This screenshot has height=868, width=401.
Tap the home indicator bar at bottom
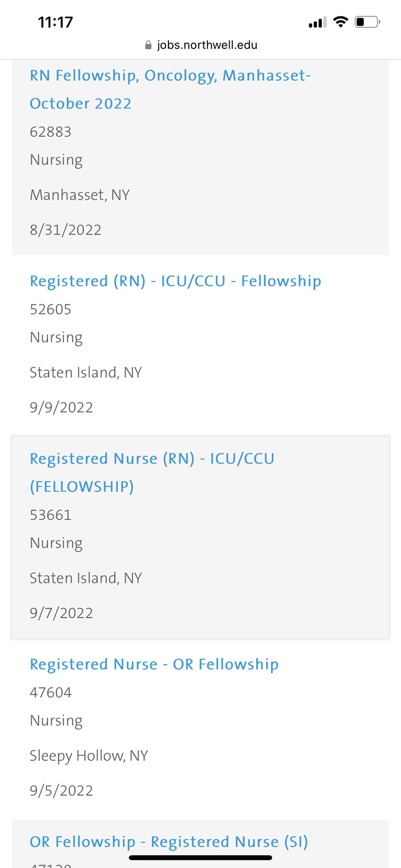(200, 858)
